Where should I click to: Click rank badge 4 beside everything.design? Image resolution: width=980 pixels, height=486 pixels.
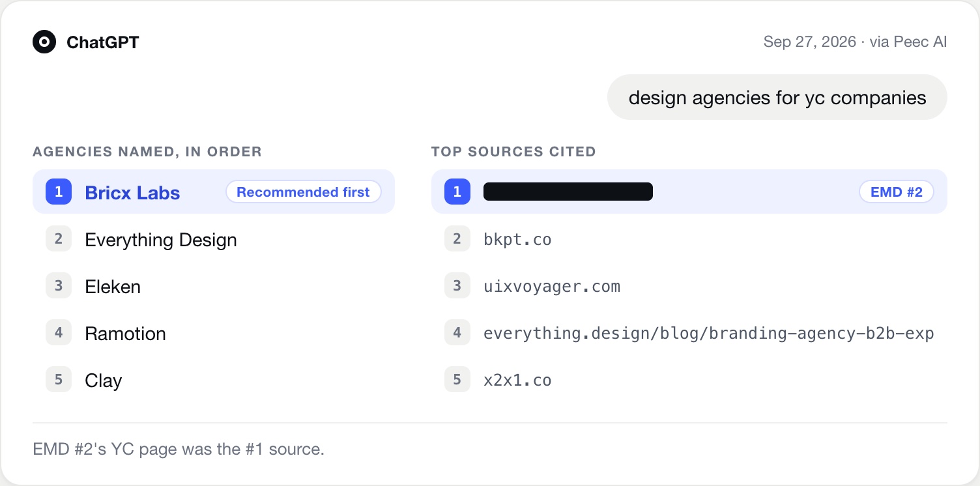click(457, 333)
